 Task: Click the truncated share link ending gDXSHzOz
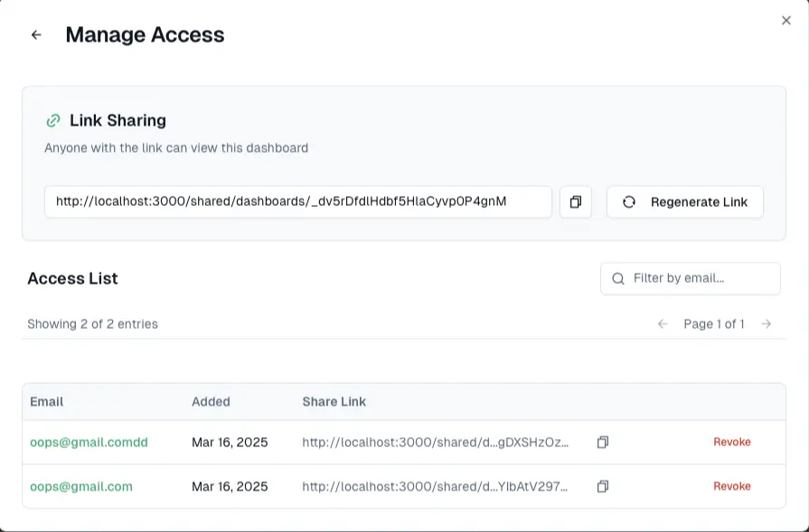[x=435, y=443]
